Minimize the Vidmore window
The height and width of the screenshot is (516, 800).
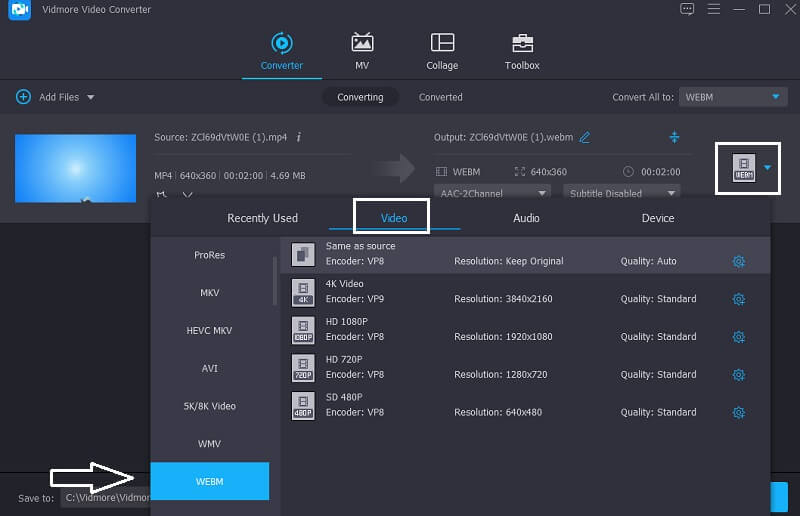[x=739, y=10]
